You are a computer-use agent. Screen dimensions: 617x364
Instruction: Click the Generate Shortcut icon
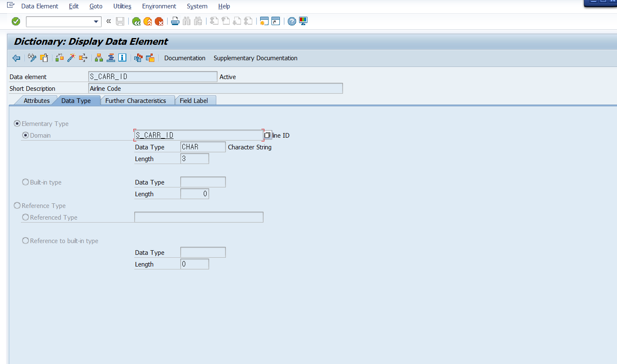coord(276,21)
